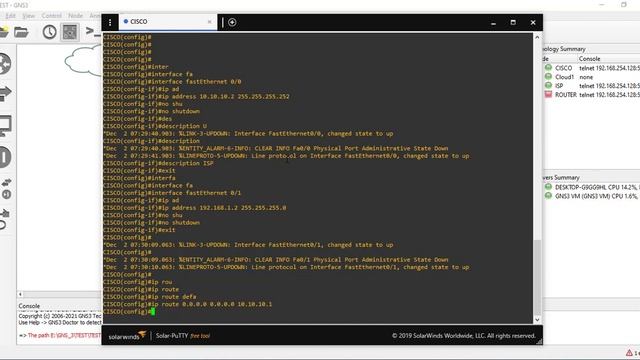Click green status icon beside Cloud1
Image resolution: width=640 pixels, height=360 pixels.
coord(548,76)
